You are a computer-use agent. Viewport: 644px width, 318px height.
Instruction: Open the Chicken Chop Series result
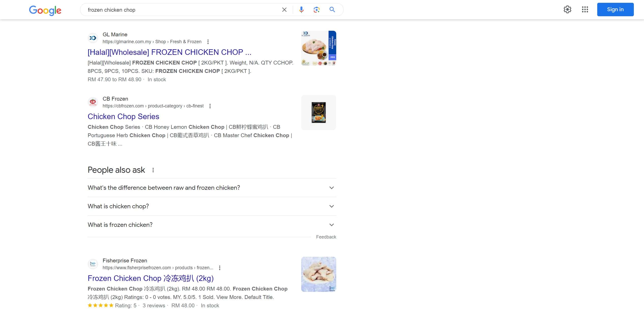pyautogui.click(x=123, y=116)
